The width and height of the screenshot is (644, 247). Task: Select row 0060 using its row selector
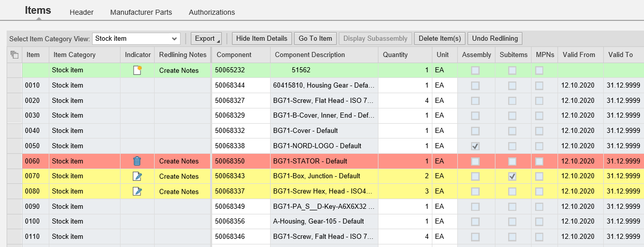[14, 161]
